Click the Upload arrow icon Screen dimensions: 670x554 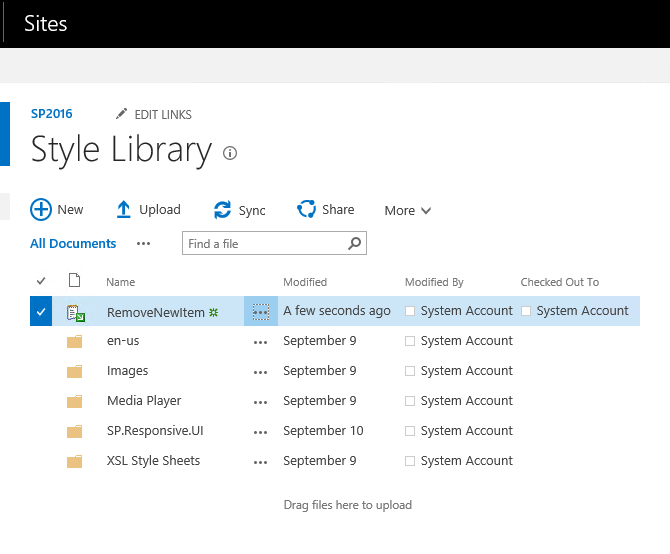[124, 209]
